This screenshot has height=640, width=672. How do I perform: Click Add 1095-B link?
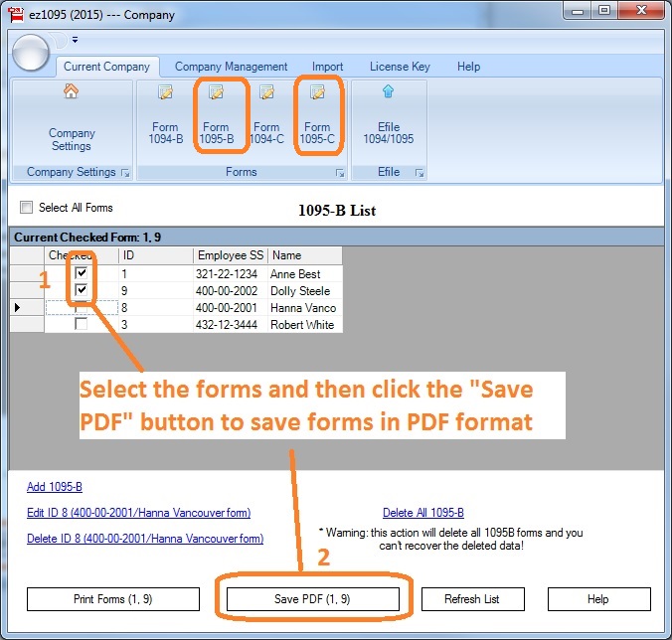click(x=55, y=487)
